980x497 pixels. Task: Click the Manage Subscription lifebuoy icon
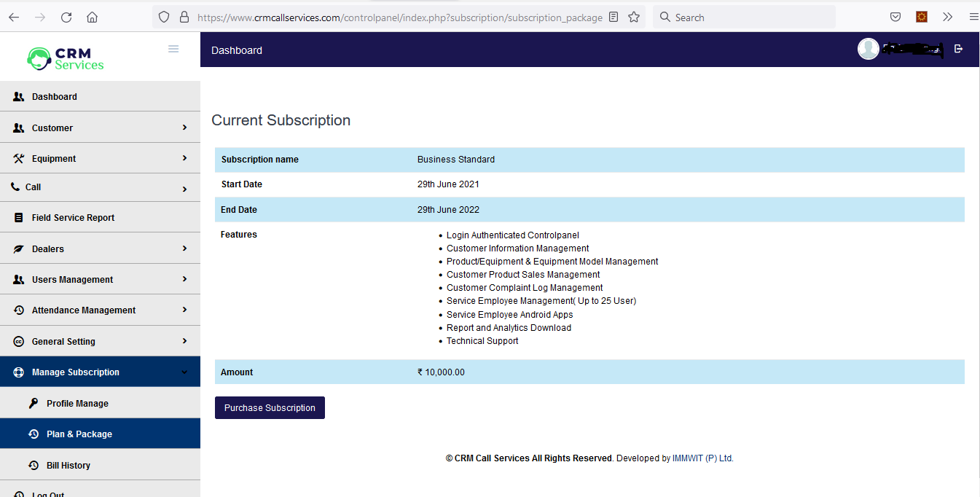[19, 372]
